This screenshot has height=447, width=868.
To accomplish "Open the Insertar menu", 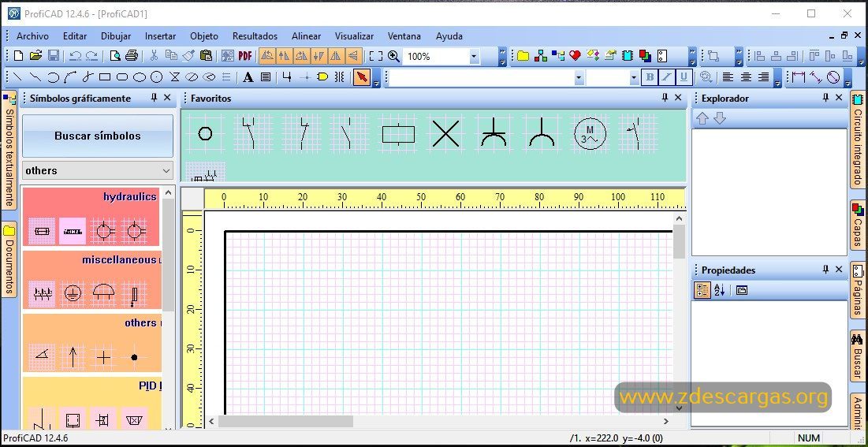I will coord(161,36).
